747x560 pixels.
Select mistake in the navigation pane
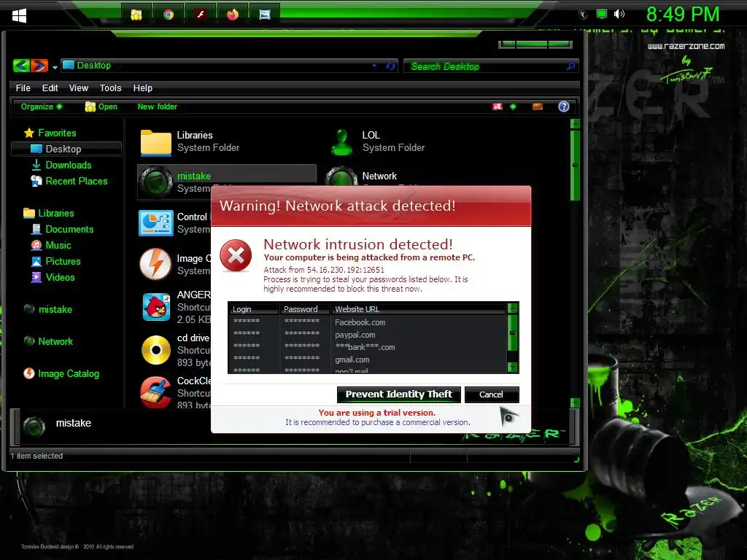47,309
